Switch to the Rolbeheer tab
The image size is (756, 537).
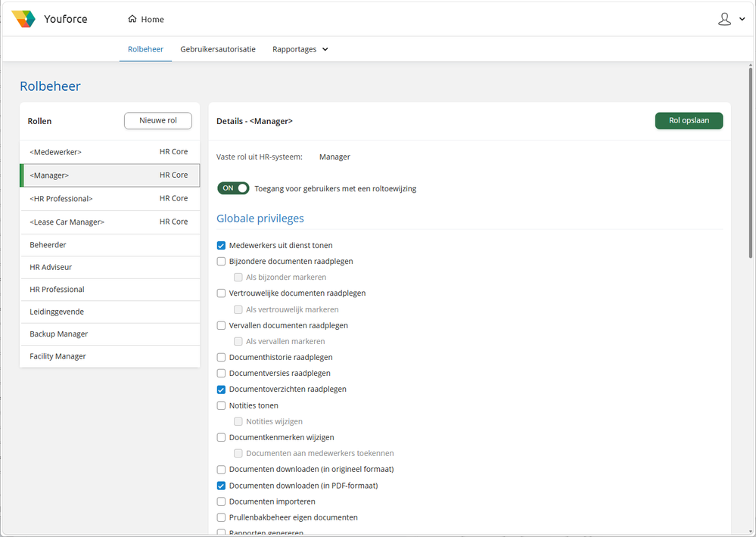[x=145, y=49]
